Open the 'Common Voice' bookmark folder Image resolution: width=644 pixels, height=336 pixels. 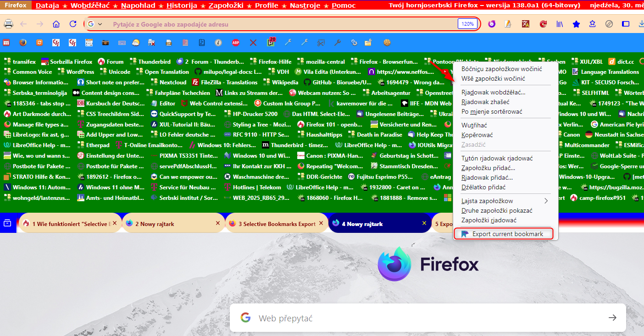[x=28, y=72]
